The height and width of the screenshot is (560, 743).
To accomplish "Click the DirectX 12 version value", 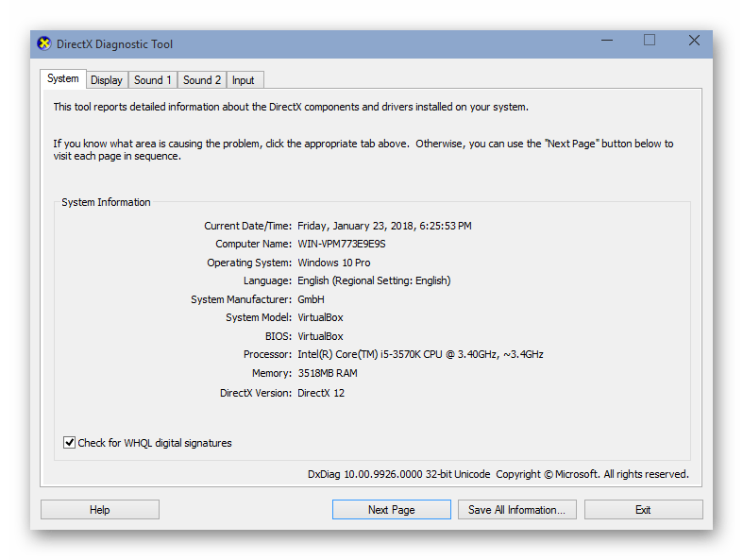I will pos(321,393).
